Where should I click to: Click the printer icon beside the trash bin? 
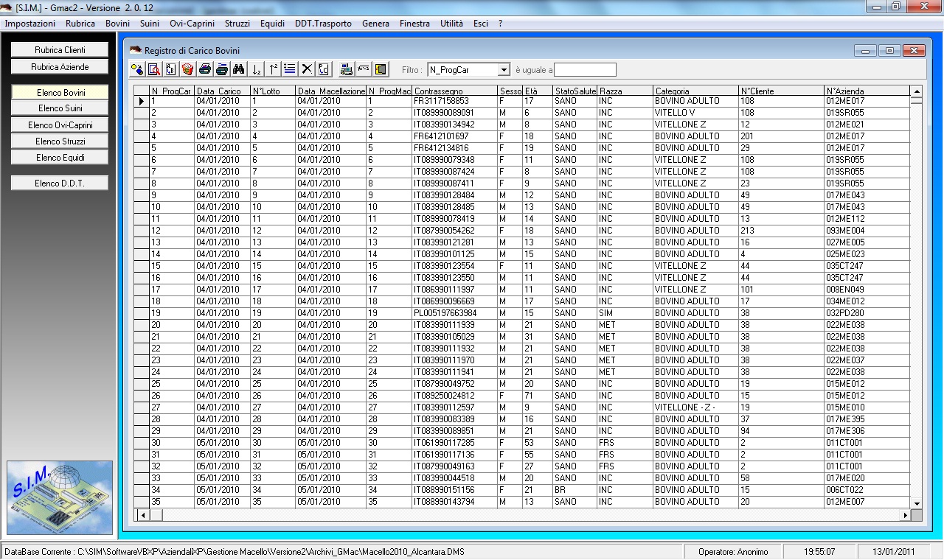[204, 69]
